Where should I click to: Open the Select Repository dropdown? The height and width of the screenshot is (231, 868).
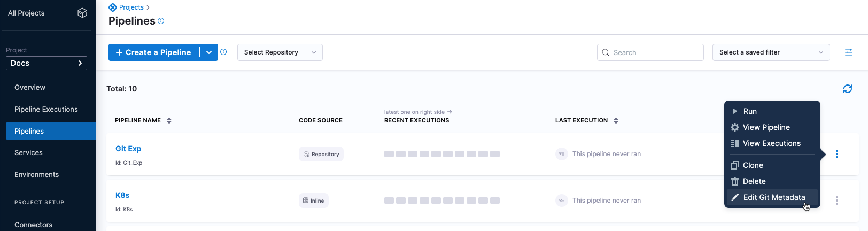(x=280, y=52)
